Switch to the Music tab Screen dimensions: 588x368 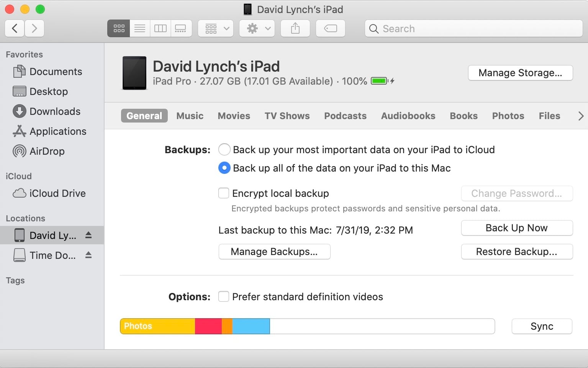(190, 116)
